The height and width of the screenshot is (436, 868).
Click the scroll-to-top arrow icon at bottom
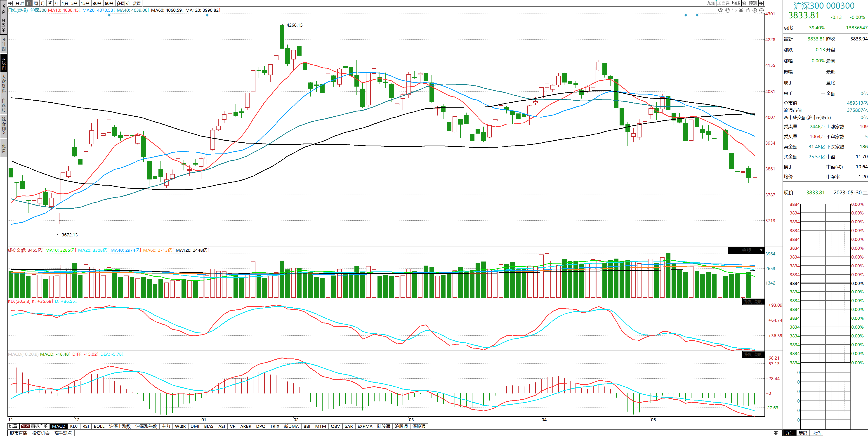(776, 433)
